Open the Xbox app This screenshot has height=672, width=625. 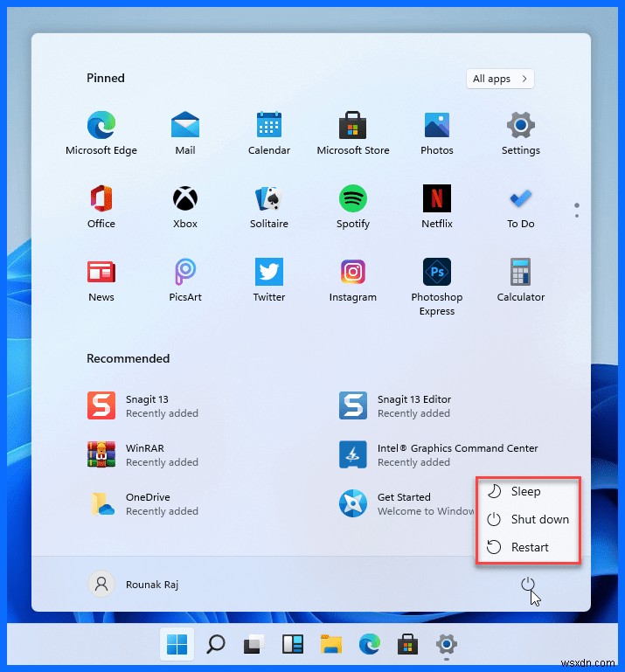point(185,207)
